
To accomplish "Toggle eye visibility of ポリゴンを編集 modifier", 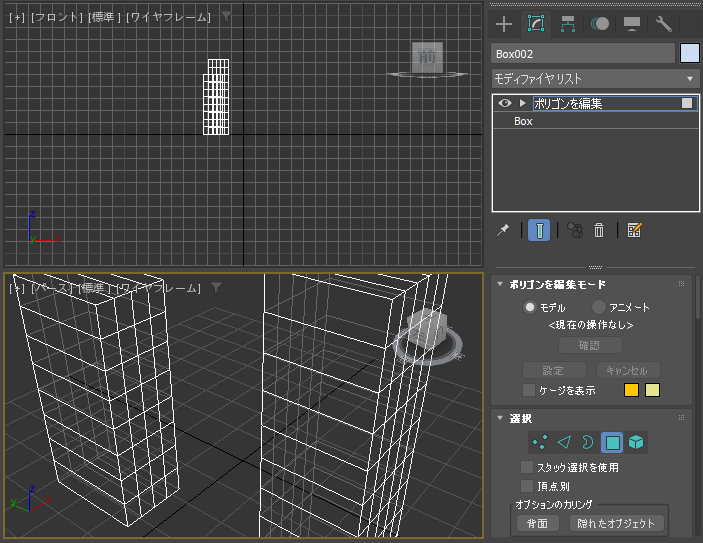I will tap(505, 103).
